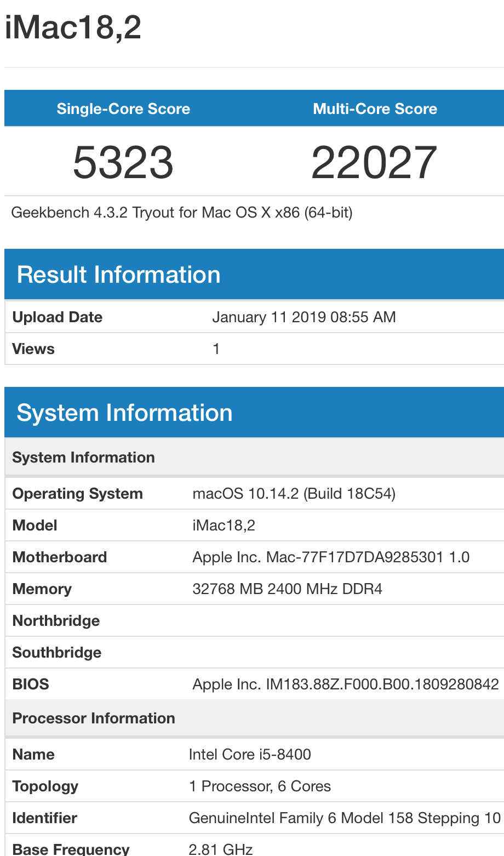Viewport: 504px width, 856px height.
Task: Click the Topology value 1 Processor, 6 Cores
Action: pos(260,786)
